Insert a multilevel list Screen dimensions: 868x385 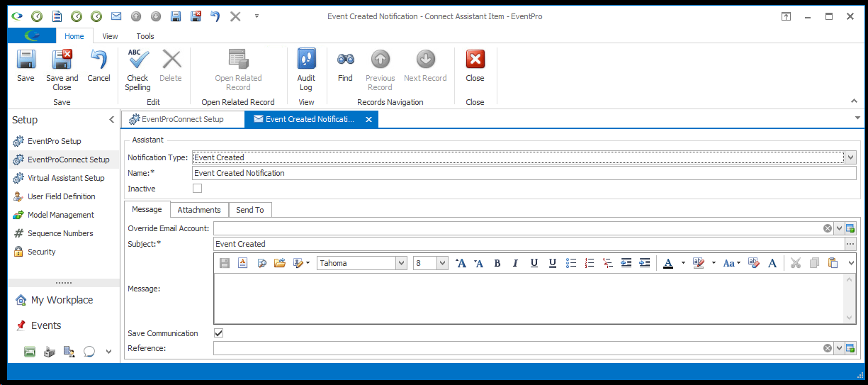click(608, 263)
